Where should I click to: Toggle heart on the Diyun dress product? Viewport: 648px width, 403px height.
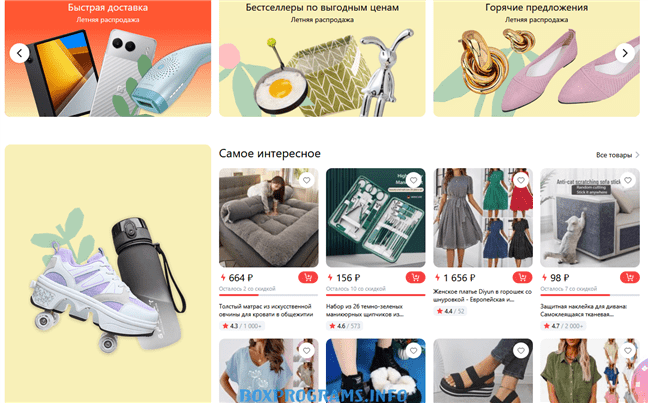[x=521, y=180]
